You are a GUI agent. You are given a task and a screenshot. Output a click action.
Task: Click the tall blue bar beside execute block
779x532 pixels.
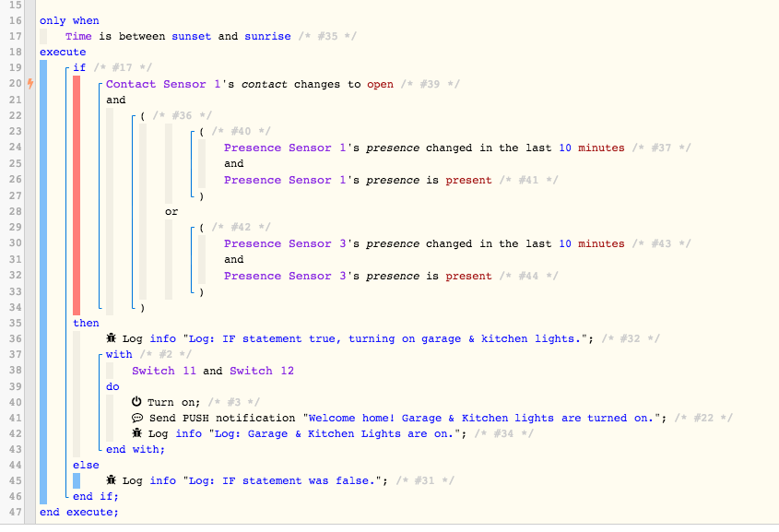pos(43,282)
